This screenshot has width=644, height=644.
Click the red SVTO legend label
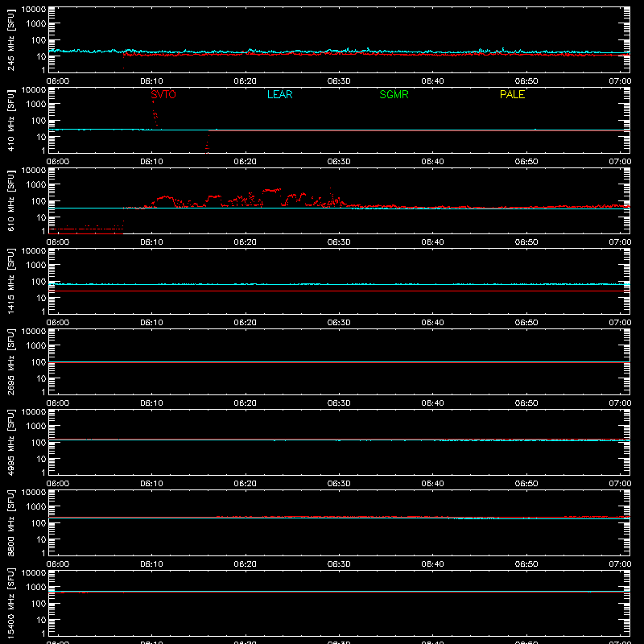click(163, 94)
